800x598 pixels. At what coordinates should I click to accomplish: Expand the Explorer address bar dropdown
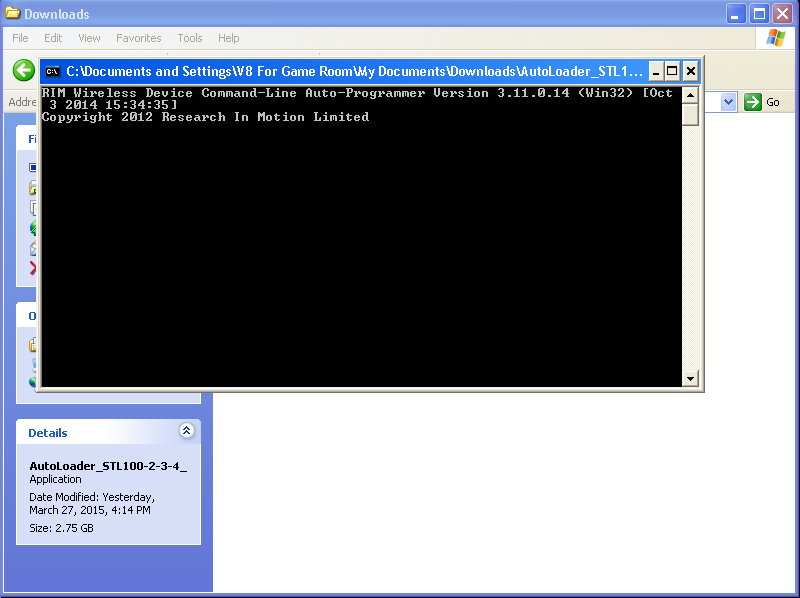[x=728, y=102]
